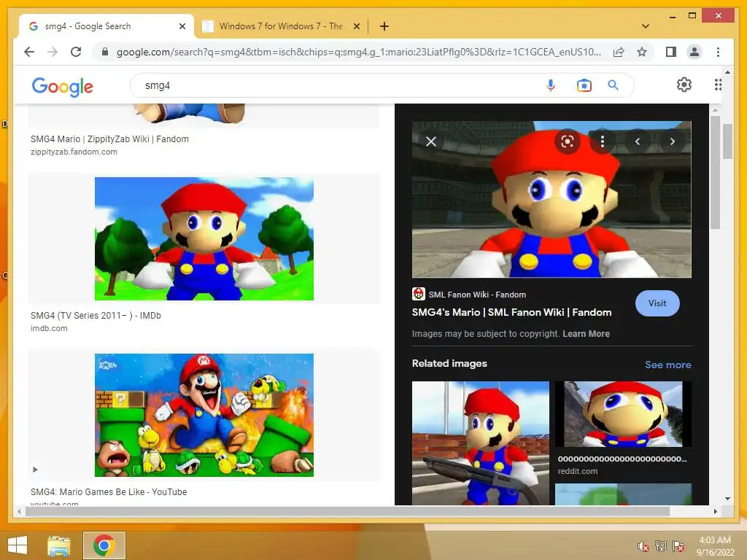
Task: See more related images
Action: pos(668,365)
